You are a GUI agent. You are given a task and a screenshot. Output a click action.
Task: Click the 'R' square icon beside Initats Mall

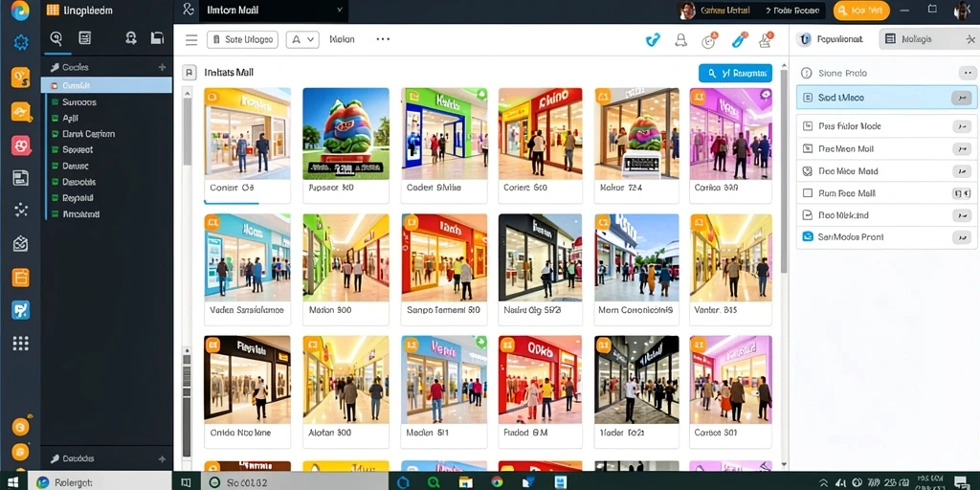pyautogui.click(x=189, y=73)
